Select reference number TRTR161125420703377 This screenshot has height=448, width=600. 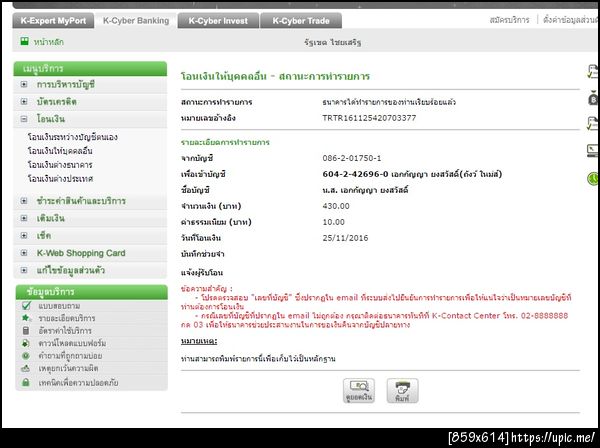[x=369, y=118]
